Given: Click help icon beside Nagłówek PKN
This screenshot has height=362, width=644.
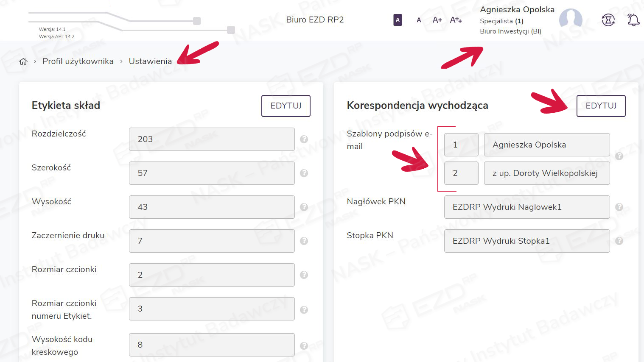Looking at the screenshot, I should click(619, 207).
